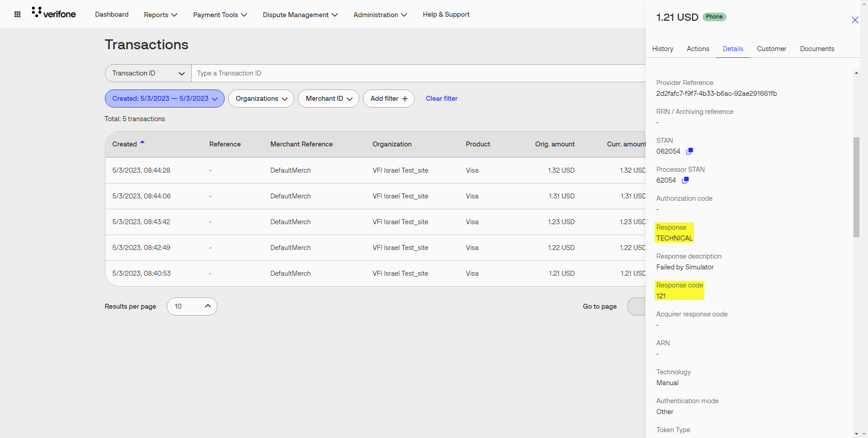The height and width of the screenshot is (438, 868).
Task: Click the Clear filter link
Action: 441,98
